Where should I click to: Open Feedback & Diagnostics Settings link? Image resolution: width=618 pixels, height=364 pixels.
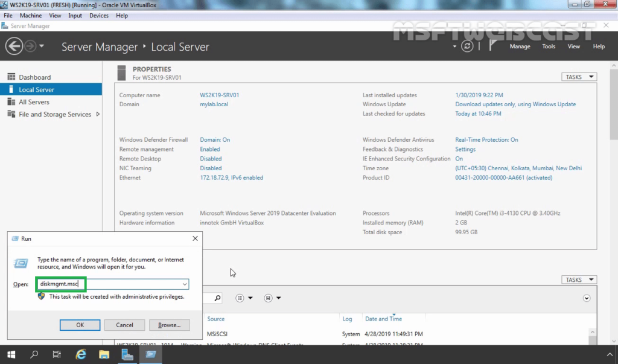[465, 149]
